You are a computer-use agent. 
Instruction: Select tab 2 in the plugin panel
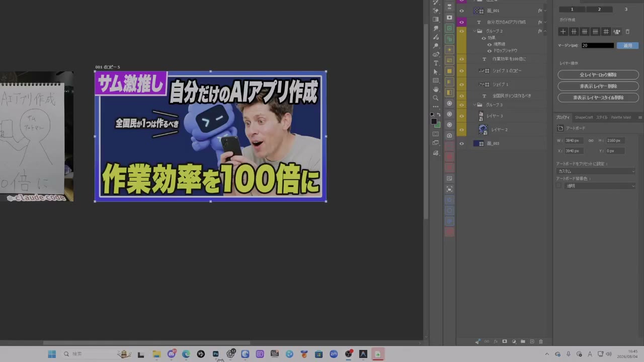[599, 9]
